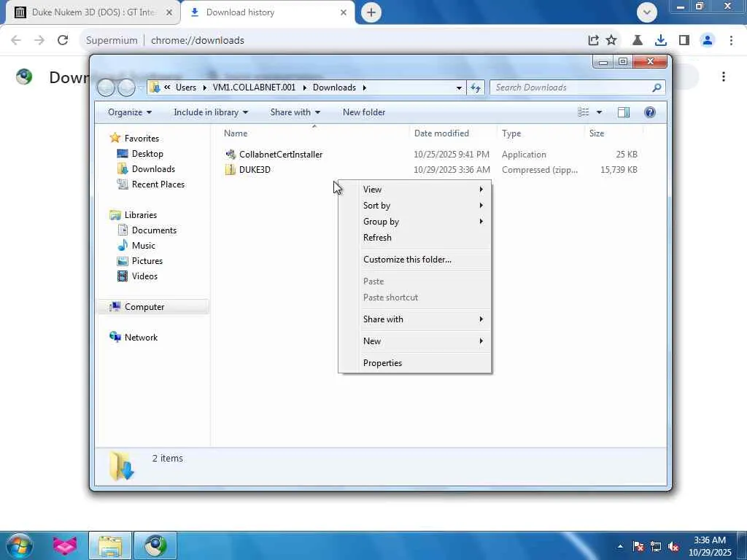Select Network in the navigation pane
The image size is (747, 560).
click(x=141, y=337)
